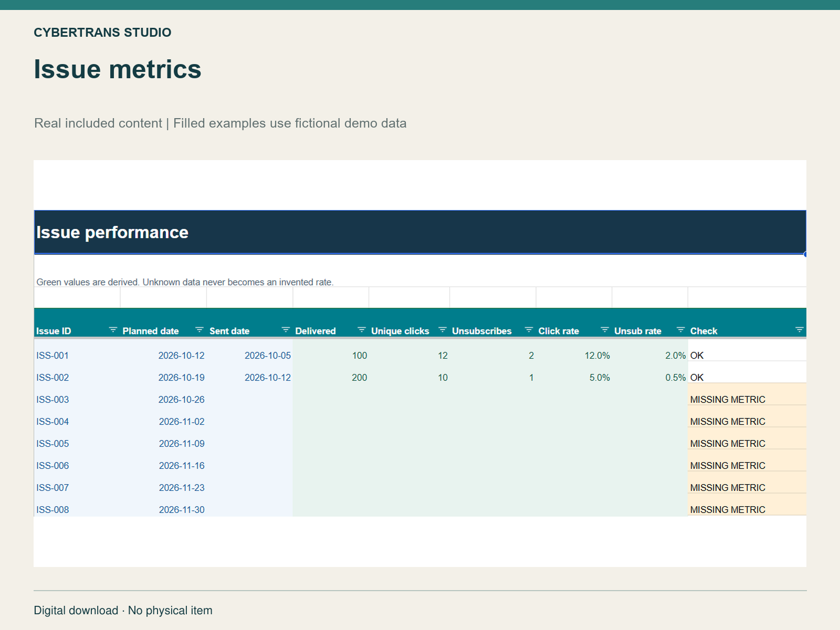Open the Delivered column filter
Screen dimensions: 840x630
(x=362, y=330)
